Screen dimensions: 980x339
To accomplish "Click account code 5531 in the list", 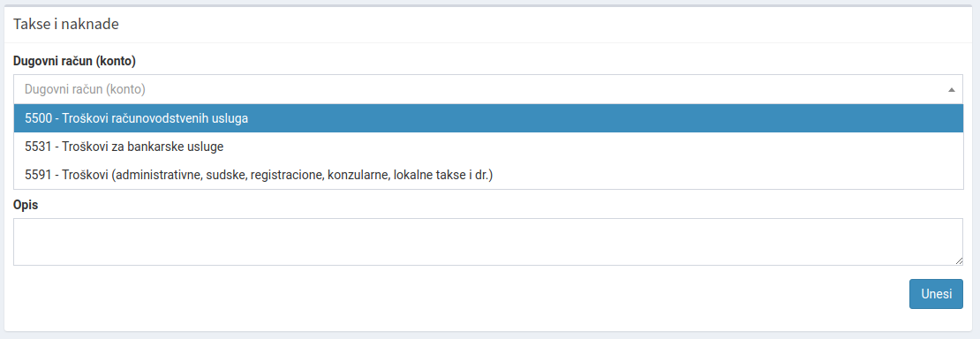I will (37, 147).
